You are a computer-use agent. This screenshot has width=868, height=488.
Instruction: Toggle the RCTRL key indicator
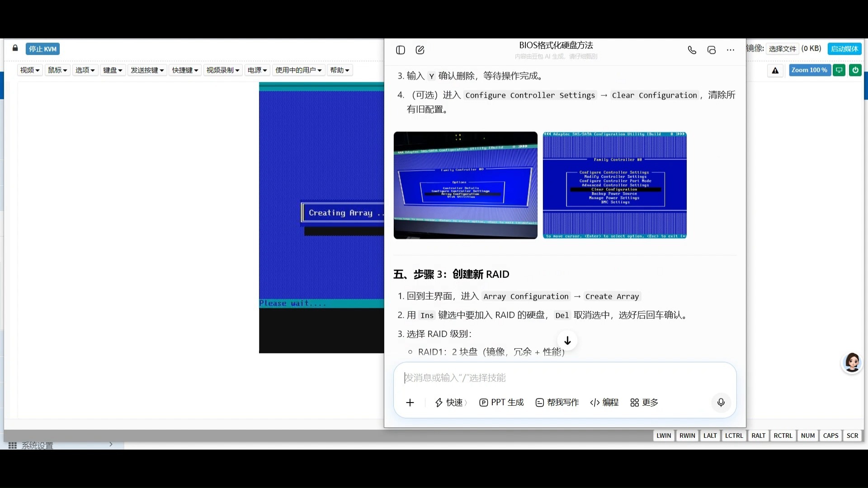pos(783,436)
